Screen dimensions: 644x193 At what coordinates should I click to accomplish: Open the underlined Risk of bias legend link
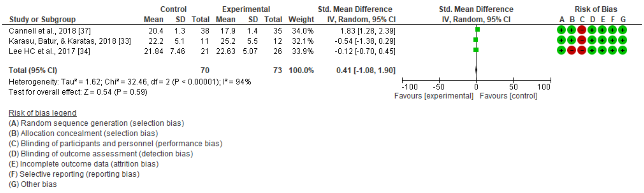coord(43,113)
